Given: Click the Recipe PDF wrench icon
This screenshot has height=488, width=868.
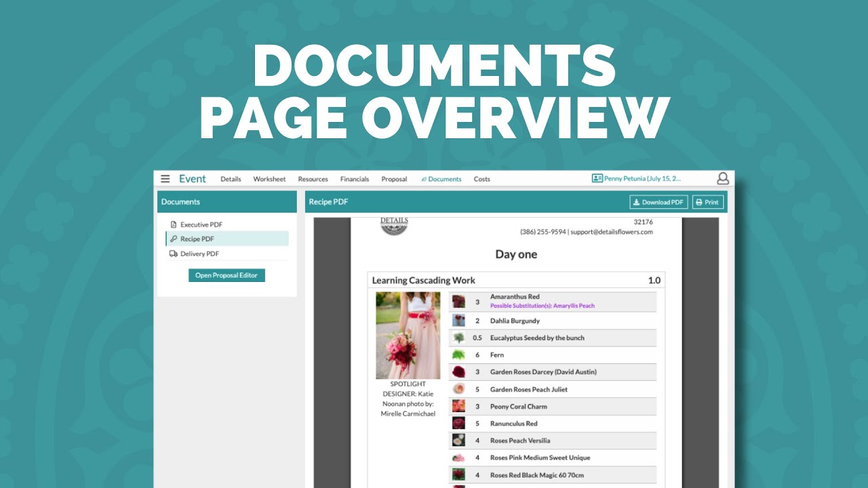Looking at the screenshot, I should point(174,239).
